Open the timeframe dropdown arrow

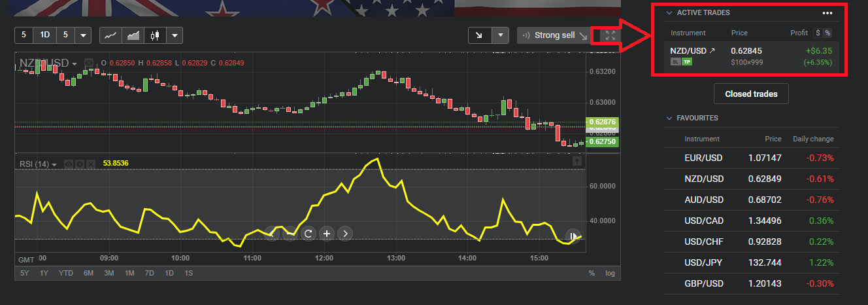pyautogui.click(x=83, y=35)
